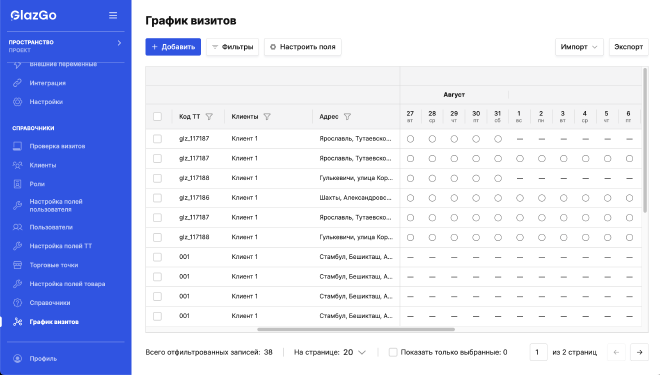Expand the Пространство project selector chevron

click(119, 43)
